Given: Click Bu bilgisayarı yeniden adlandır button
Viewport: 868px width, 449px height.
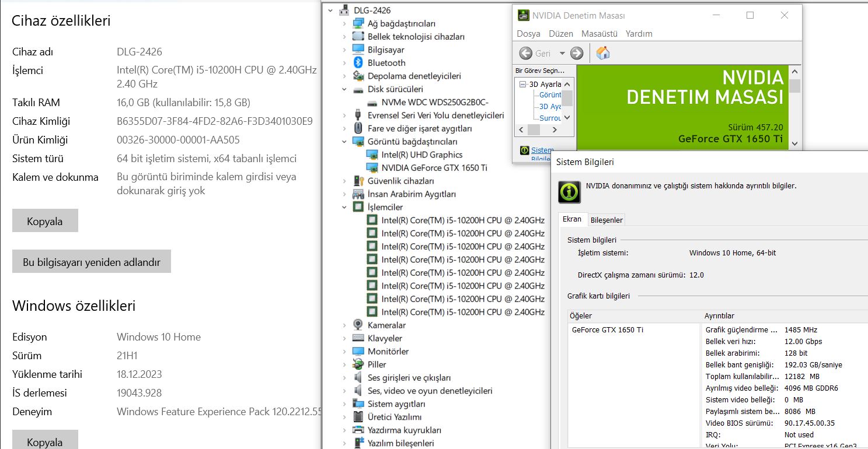Looking at the screenshot, I should tap(92, 262).
